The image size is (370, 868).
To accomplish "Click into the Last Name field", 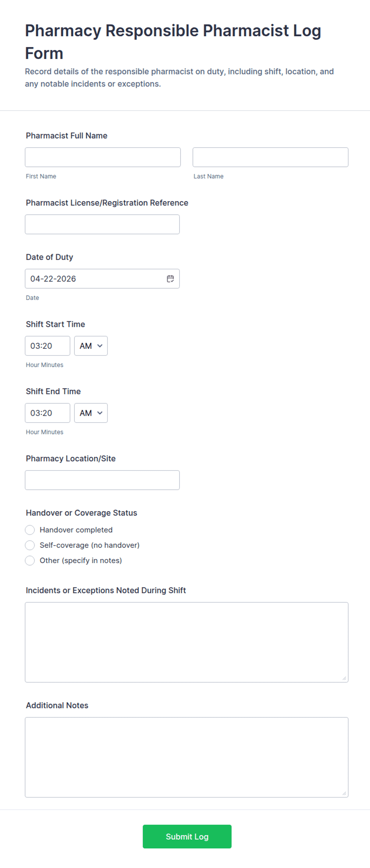I will (270, 157).
